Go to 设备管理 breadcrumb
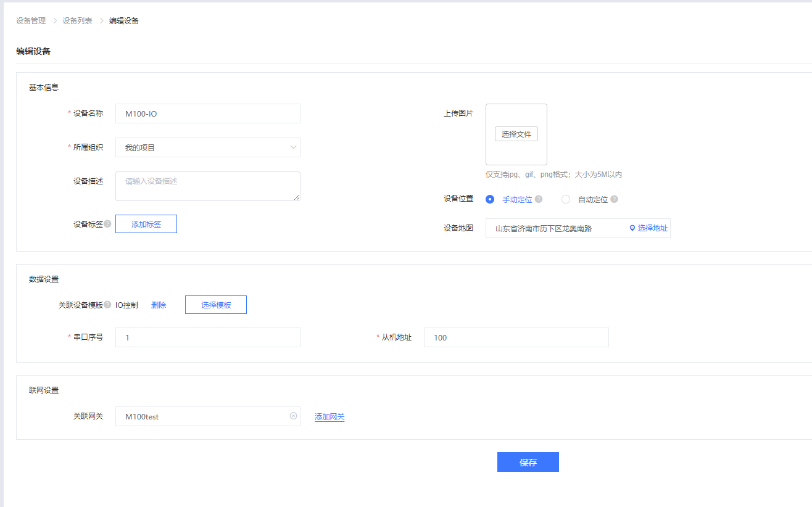Viewport: 812px width, 507px height. (x=31, y=21)
